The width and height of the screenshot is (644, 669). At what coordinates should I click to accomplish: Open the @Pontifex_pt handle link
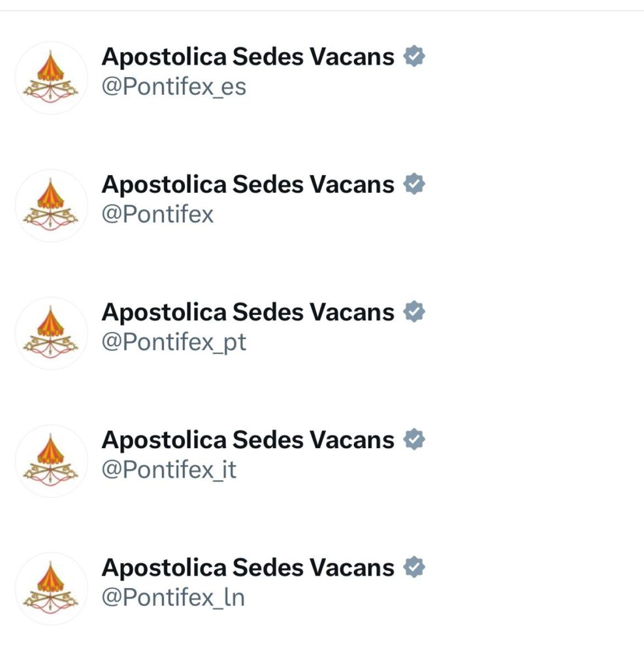click(174, 342)
